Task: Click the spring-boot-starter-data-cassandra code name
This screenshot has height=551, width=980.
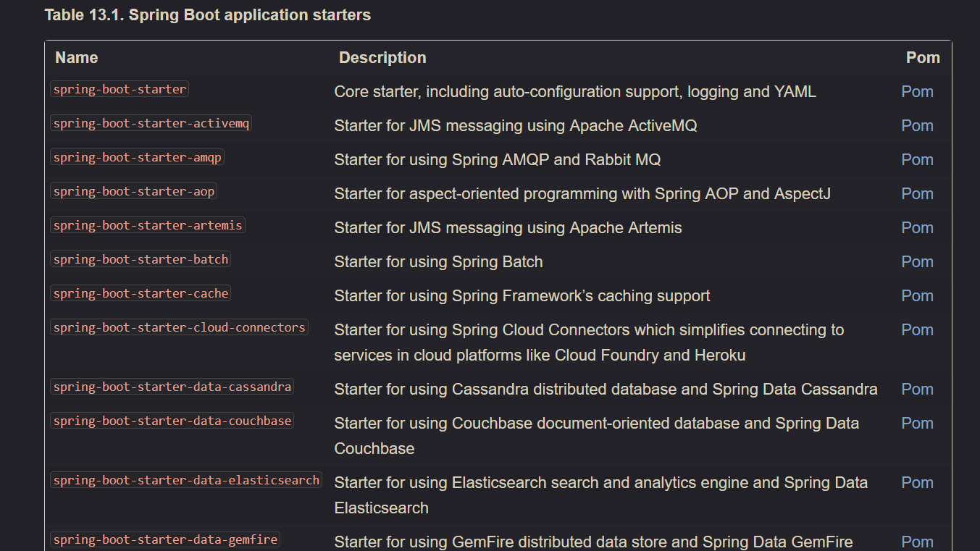Action: tap(172, 387)
